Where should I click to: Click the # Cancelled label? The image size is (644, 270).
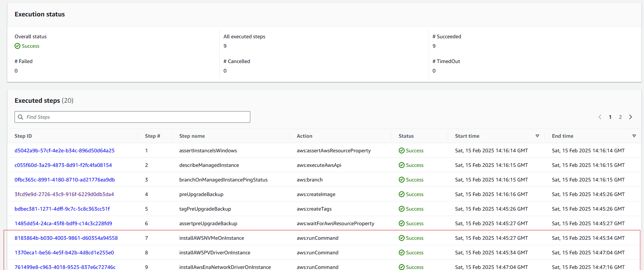[237, 61]
